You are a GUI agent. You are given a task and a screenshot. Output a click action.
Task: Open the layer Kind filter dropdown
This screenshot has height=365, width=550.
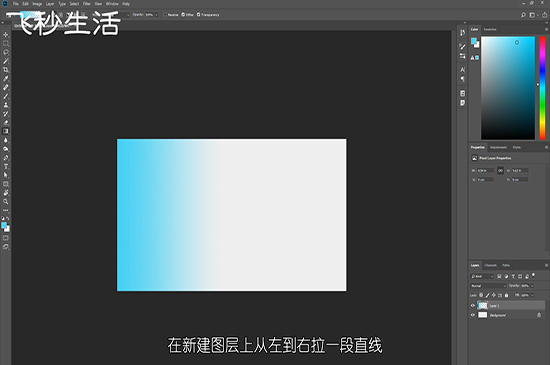(482, 276)
